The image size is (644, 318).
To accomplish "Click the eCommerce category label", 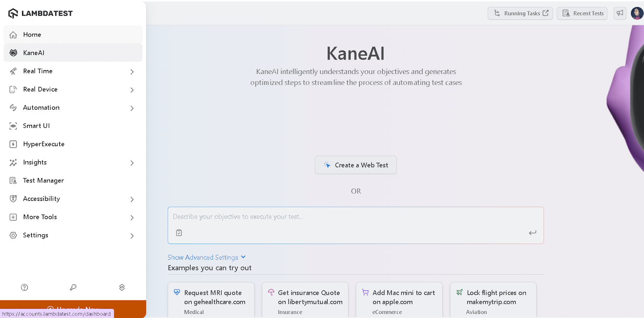I will point(387,312).
